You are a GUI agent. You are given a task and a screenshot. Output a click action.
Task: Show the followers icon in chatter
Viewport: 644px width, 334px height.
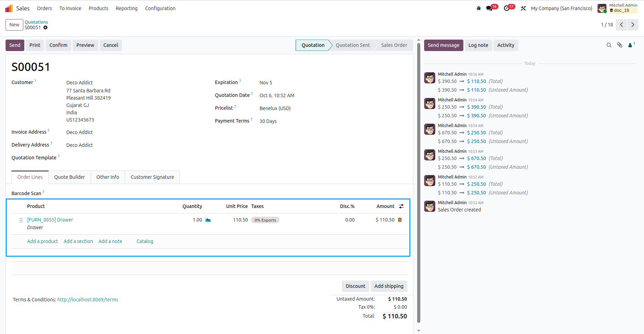pos(631,45)
